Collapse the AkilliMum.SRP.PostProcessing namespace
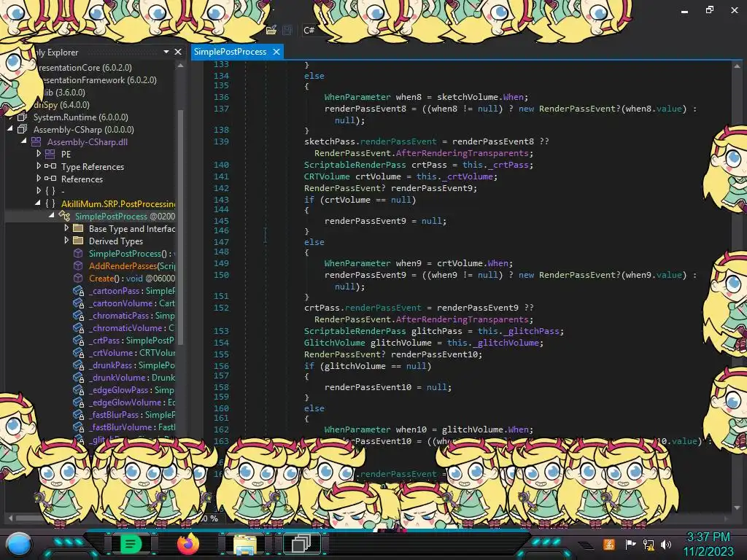The image size is (747, 560). pos(38,203)
